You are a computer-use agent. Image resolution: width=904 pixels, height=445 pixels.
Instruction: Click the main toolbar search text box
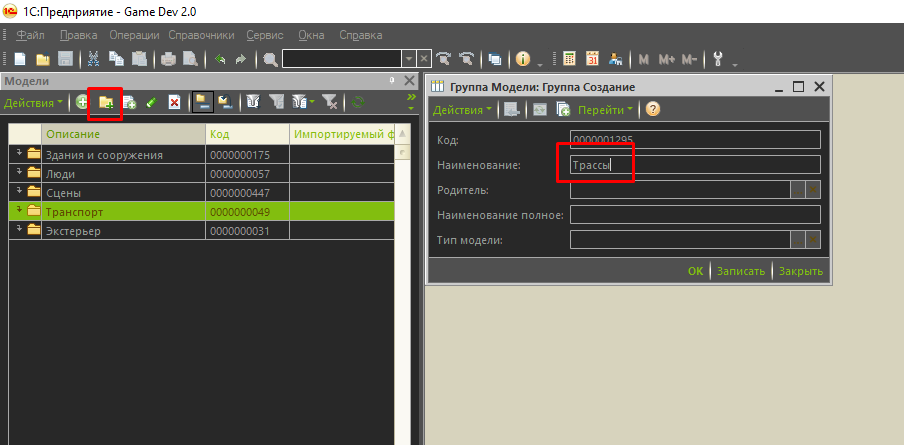341,59
